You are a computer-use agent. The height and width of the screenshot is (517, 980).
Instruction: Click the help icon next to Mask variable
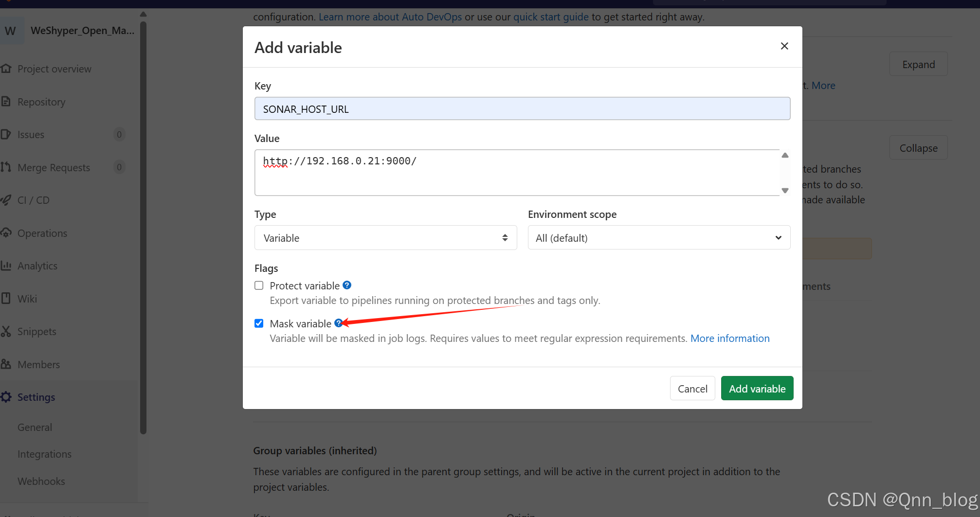click(338, 323)
